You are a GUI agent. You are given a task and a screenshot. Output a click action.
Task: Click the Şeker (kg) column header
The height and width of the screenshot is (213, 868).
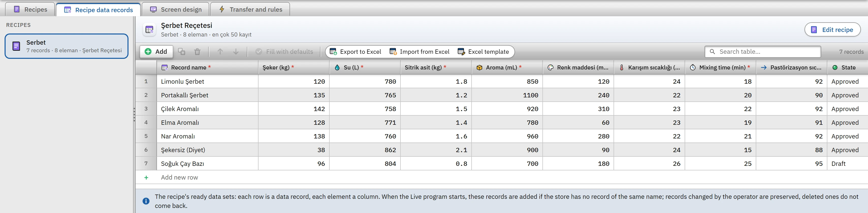tap(294, 67)
